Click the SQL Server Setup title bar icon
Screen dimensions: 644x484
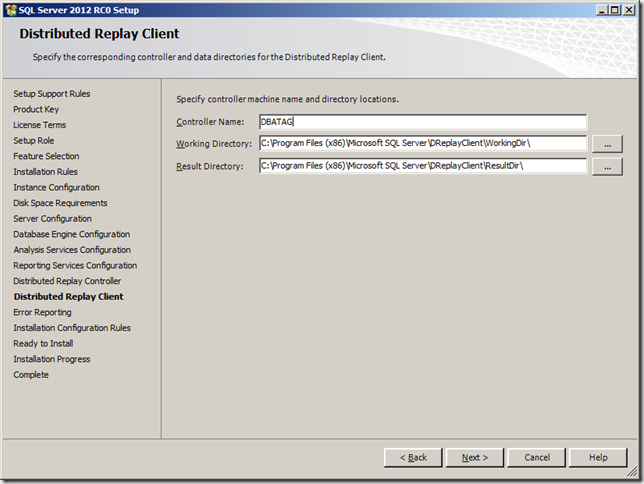11,10
